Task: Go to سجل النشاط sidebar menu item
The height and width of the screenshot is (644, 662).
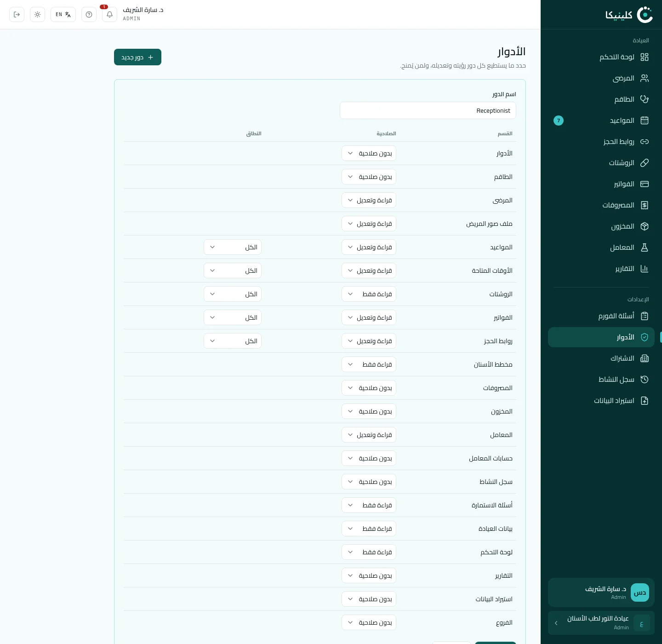Action: (x=601, y=379)
